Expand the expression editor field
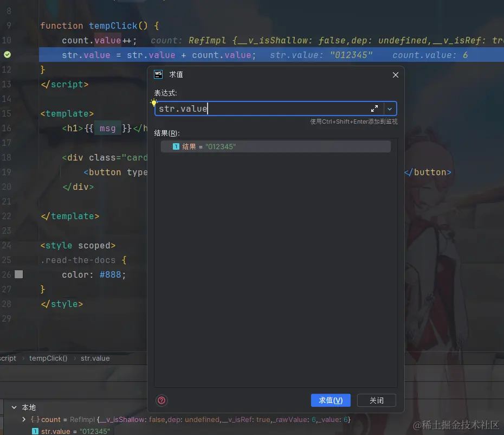The height and width of the screenshot is (435, 504). tap(374, 108)
